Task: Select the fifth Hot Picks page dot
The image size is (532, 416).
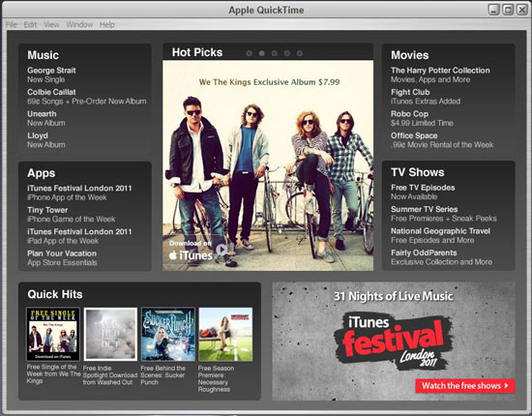Action: tap(300, 53)
